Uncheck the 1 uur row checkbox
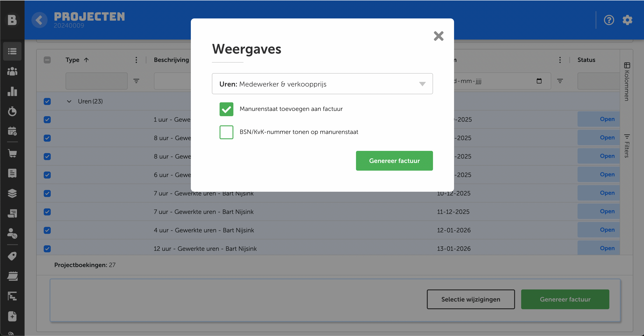Image resolution: width=644 pixels, height=336 pixels. click(x=47, y=120)
